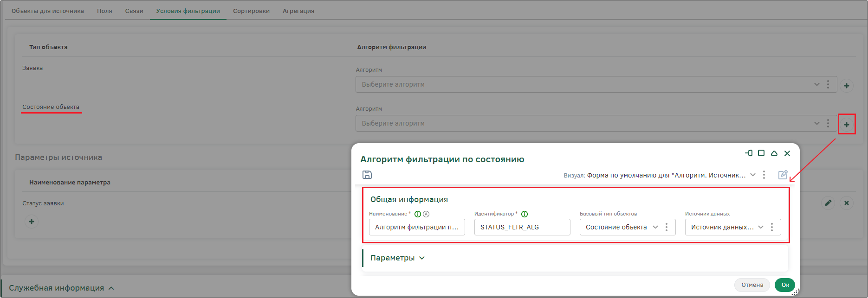Click the Тип объекта column header
Image resolution: width=868 pixels, height=298 pixels.
point(48,47)
